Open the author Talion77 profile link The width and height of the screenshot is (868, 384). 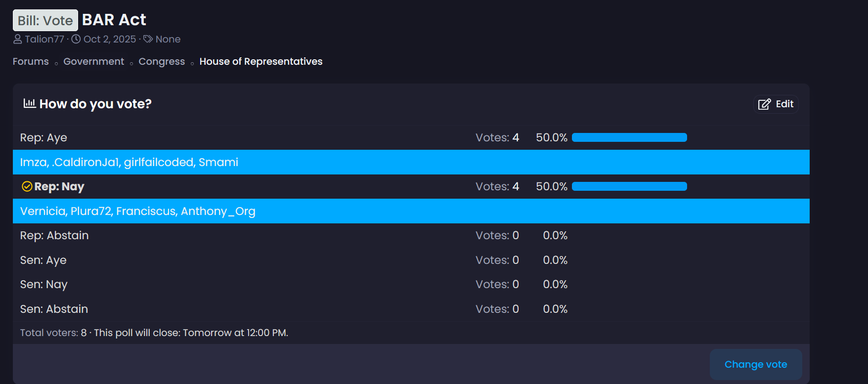click(x=44, y=39)
